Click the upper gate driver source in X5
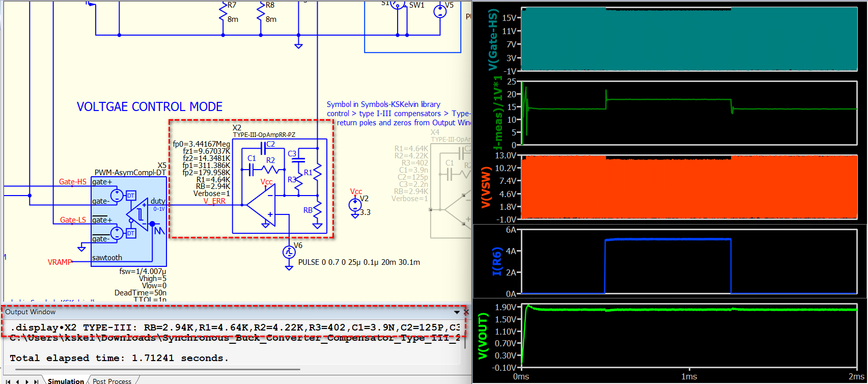The image size is (868, 384). [117, 195]
